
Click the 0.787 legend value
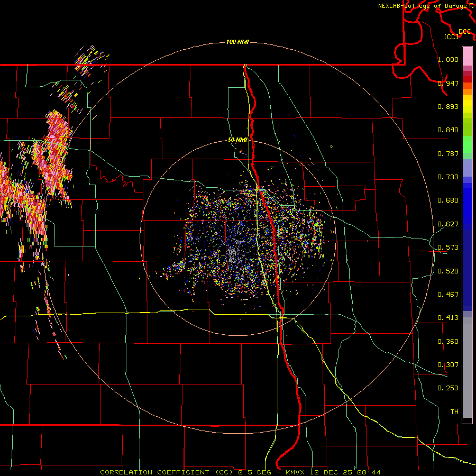click(x=448, y=153)
